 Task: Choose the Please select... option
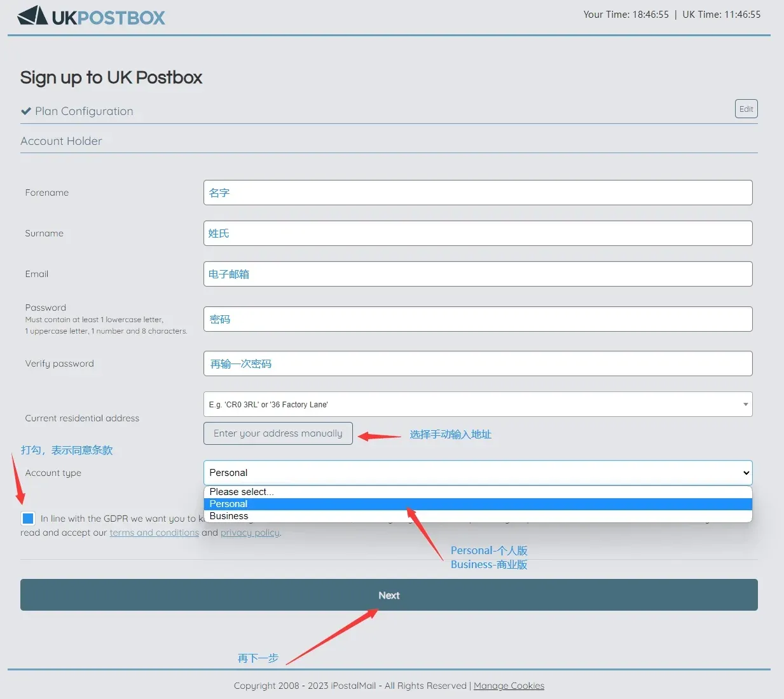click(x=478, y=492)
